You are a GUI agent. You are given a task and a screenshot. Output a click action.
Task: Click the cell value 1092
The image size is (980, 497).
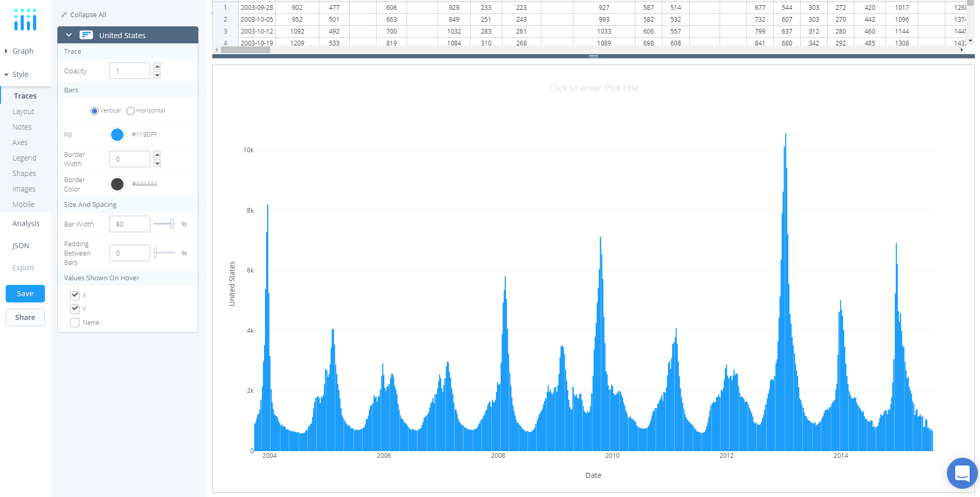pos(297,31)
